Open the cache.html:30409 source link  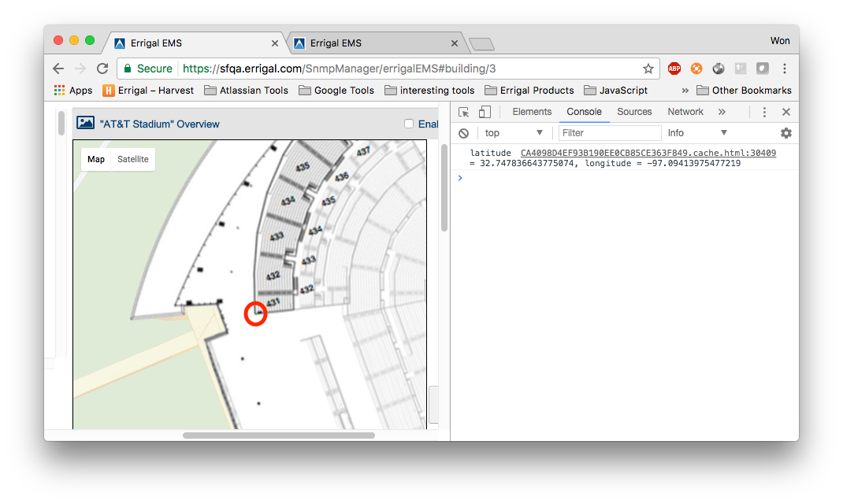[648, 153]
